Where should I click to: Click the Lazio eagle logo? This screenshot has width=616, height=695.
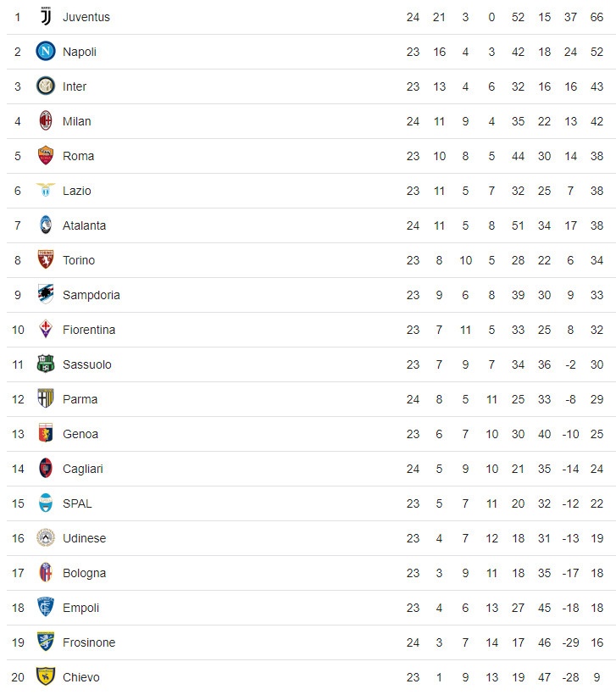coord(46,191)
